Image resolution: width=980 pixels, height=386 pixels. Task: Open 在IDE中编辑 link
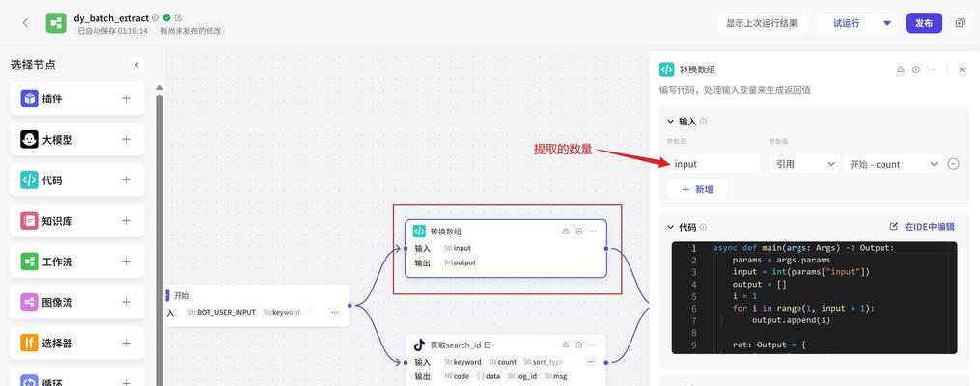click(922, 227)
